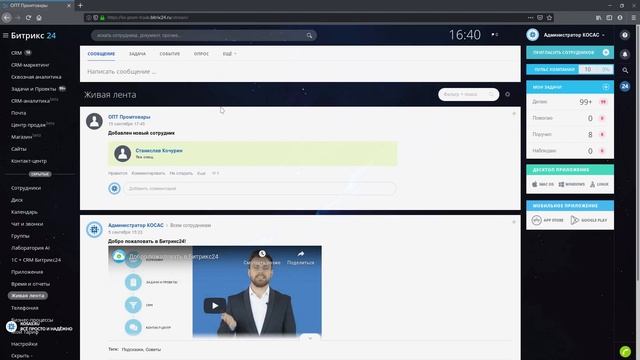Screen dimensions: 640x360
Task: Open notifications bell in the right bar
Action: (624, 54)
